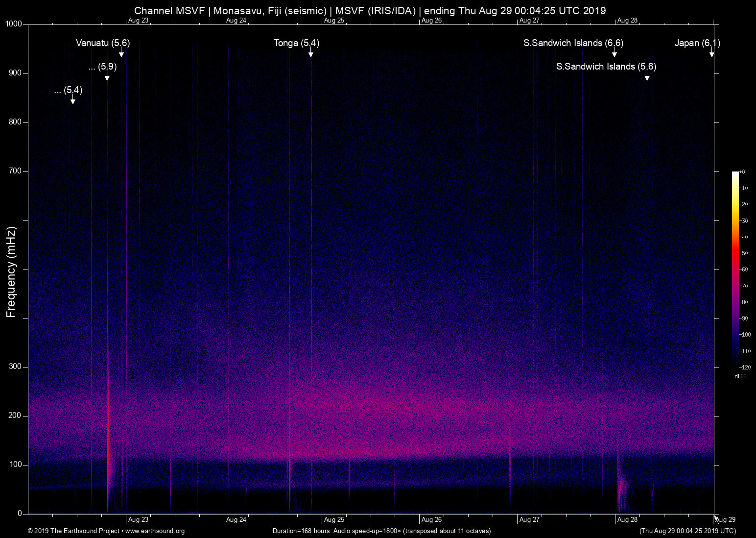Click the arrow marker beneath the ... (5.4) label
This screenshot has height=538, width=756.
pyautogui.click(x=73, y=99)
